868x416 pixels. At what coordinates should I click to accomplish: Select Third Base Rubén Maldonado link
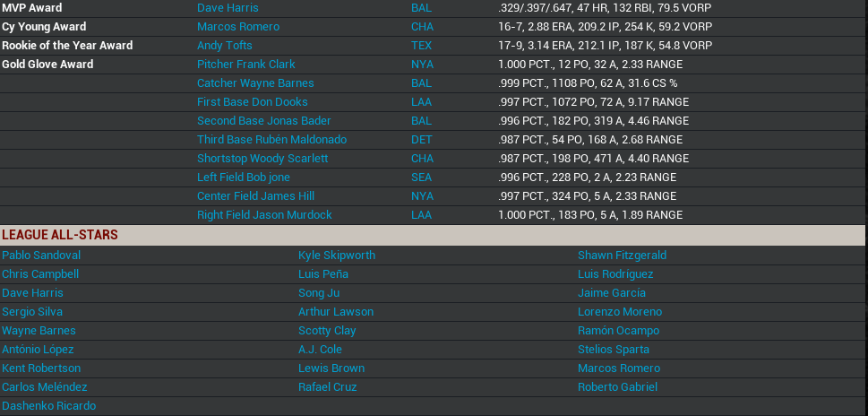(271, 140)
